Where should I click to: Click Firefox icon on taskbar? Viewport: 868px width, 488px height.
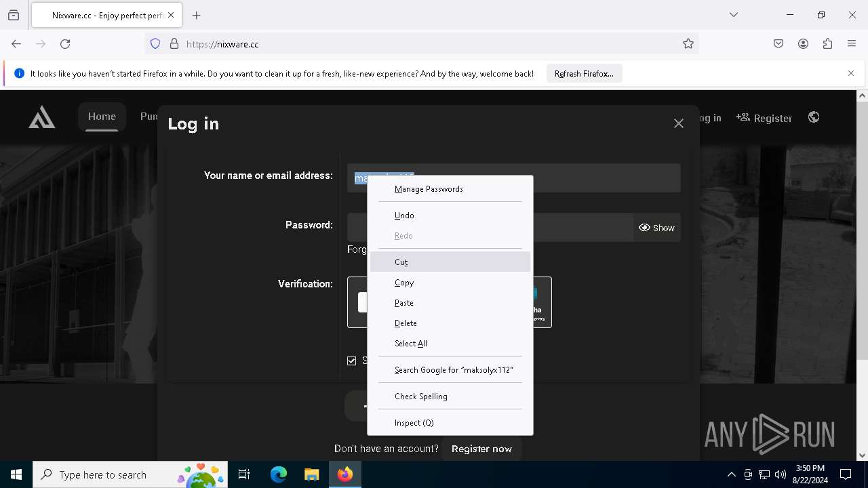pyautogui.click(x=345, y=474)
